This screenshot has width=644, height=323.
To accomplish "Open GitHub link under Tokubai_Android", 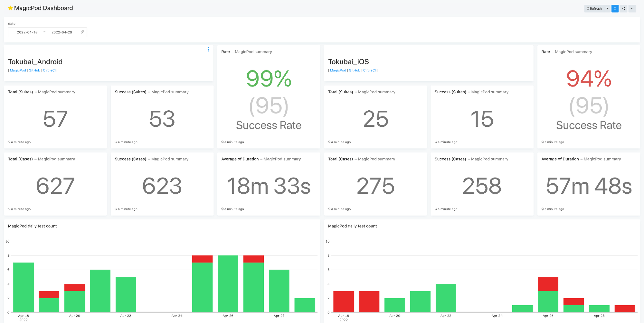I will coord(34,70).
